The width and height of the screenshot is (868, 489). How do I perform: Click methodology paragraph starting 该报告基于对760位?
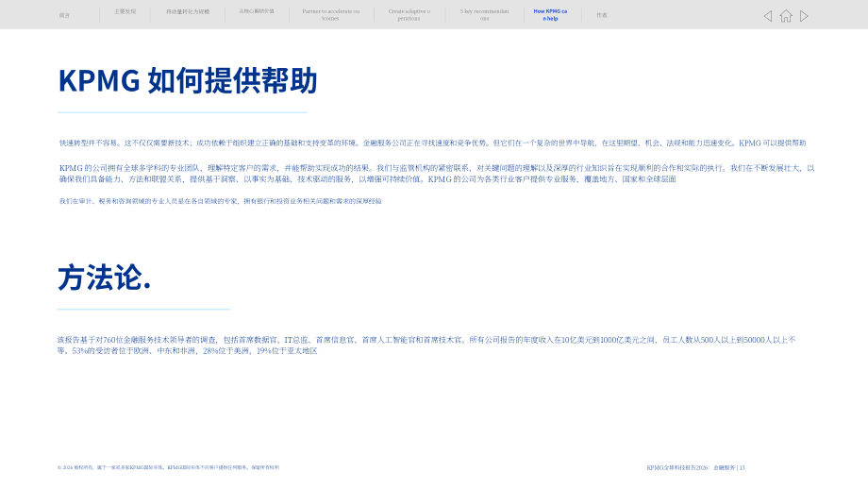pyautogui.click(x=426, y=345)
